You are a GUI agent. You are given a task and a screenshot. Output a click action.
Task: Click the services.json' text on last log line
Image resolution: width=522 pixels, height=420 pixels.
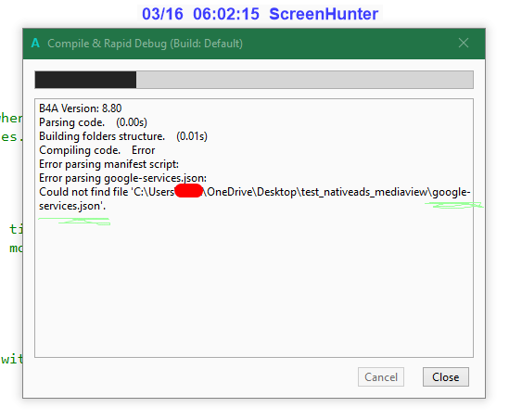click(x=72, y=206)
